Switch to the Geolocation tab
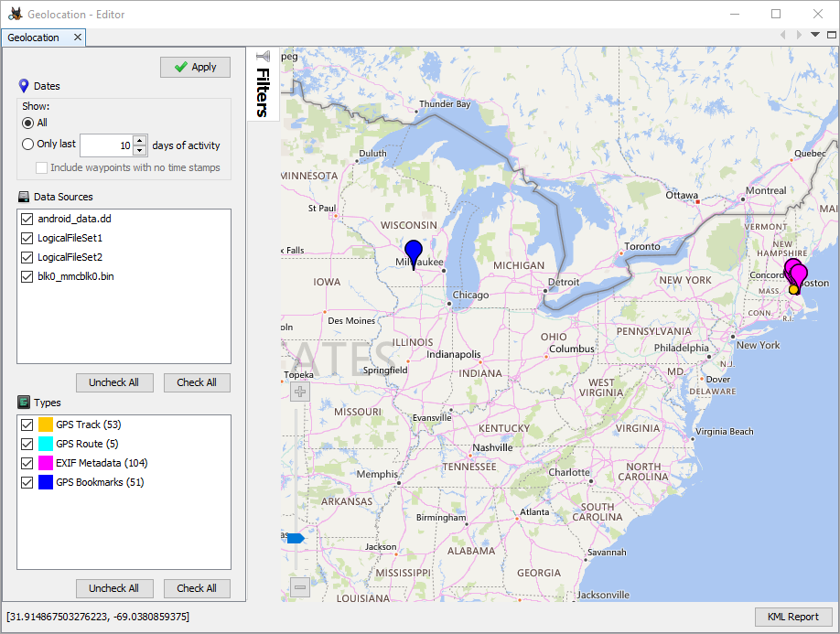The height and width of the screenshot is (634, 840). (34, 38)
